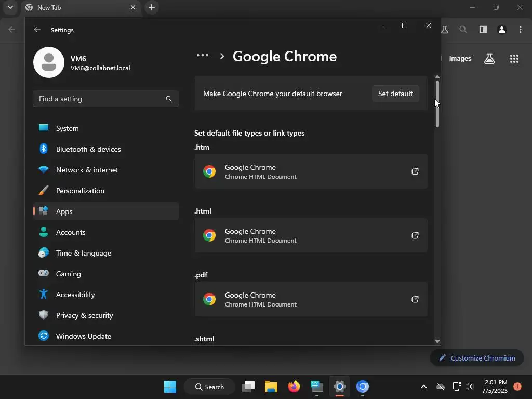Viewport: 532px width, 399px height.
Task: Click the Chromium back navigation arrow
Action: (x=11, y=30)
